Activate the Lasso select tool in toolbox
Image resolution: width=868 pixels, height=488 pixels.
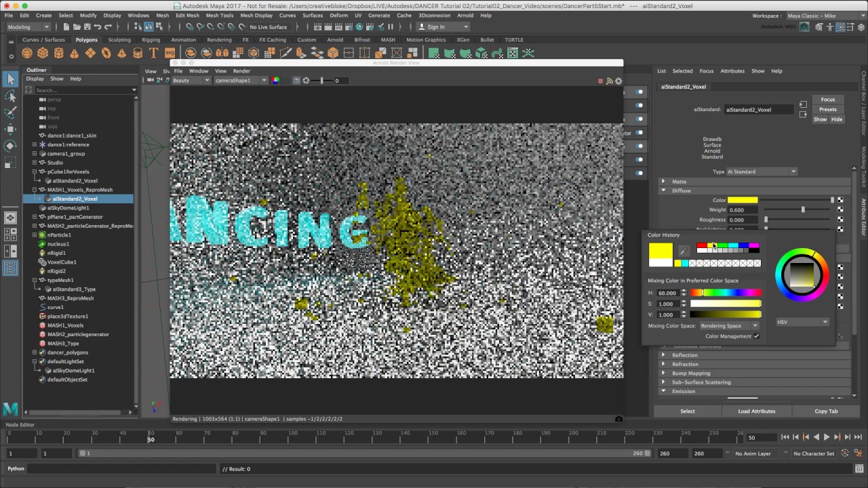10,96
